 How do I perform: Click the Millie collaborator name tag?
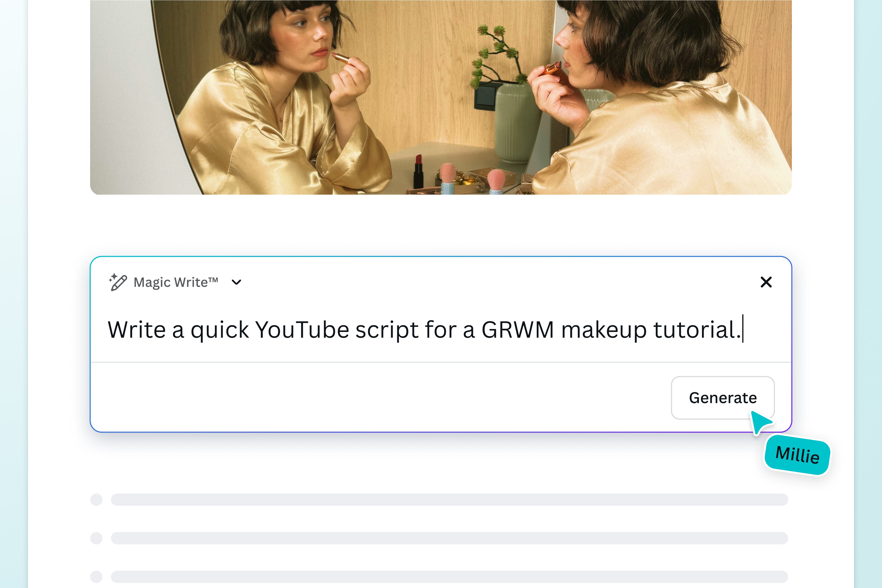[797, 455]
